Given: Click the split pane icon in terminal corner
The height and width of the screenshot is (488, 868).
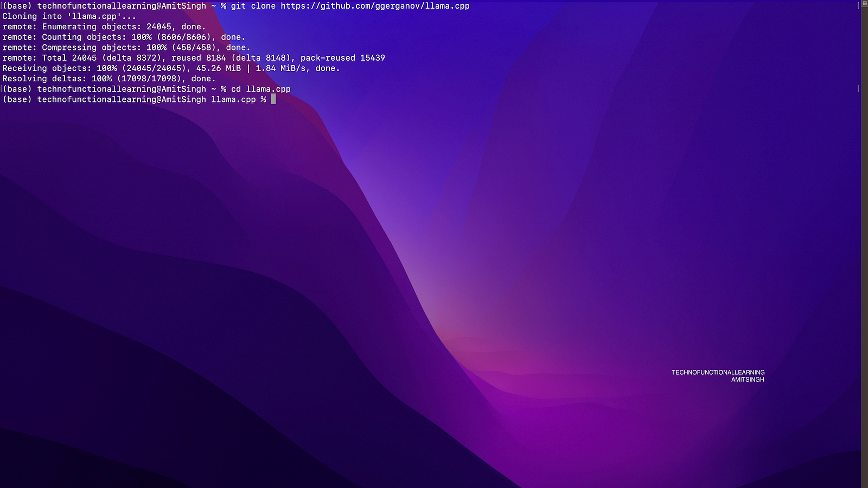Looking at the screenshot, I should [864, 4].
